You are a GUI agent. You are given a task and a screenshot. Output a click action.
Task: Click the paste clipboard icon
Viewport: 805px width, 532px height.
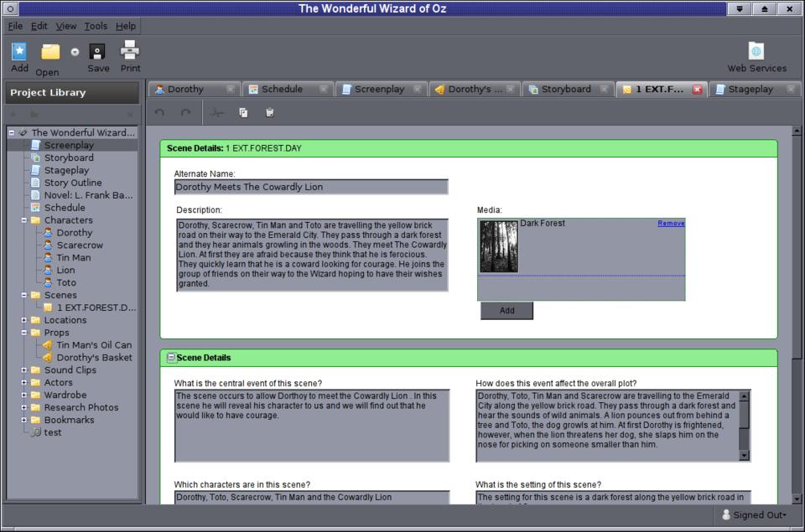coord(269,112)
